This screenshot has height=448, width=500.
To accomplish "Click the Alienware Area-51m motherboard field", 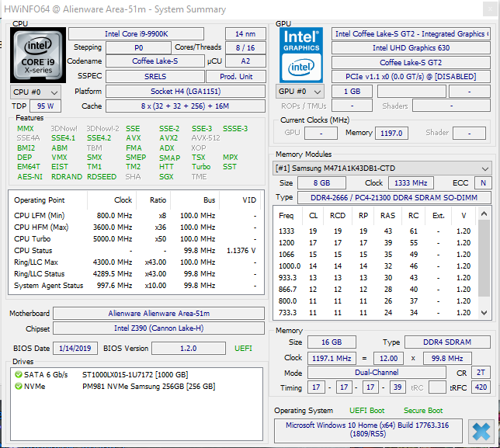I will point(159,313).
